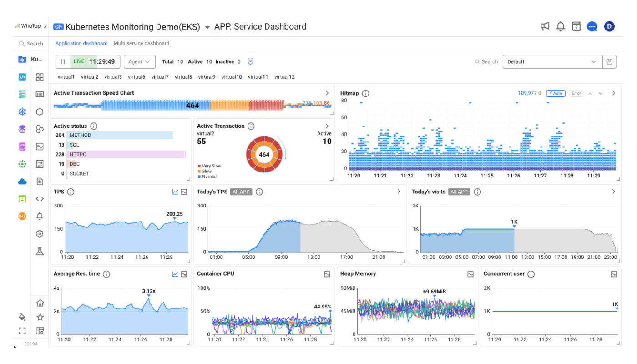Image resolution: width=637 pixels, height=364 pixels.
Task: Open the settings gear in the sidebar
Action: coord(40,233)
